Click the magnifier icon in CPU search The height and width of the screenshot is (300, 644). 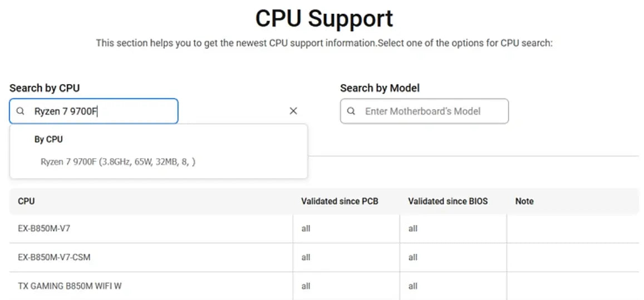coord(21,111)
